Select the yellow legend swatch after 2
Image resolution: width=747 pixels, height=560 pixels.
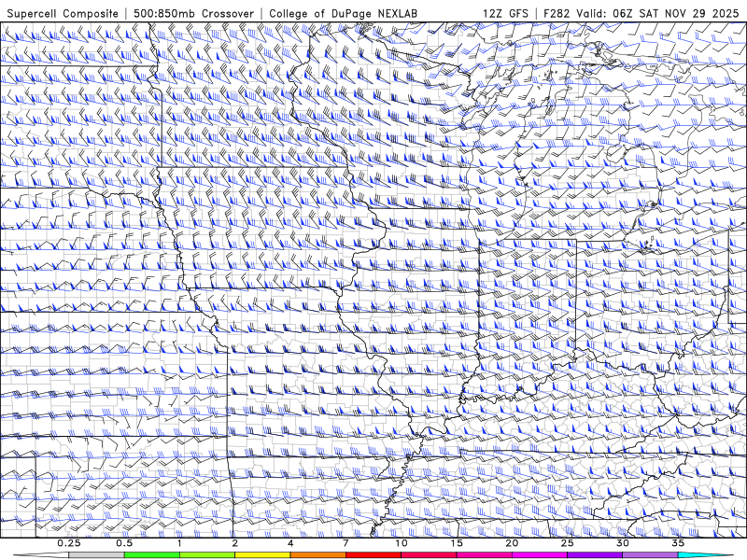click(x=262, y=555)
